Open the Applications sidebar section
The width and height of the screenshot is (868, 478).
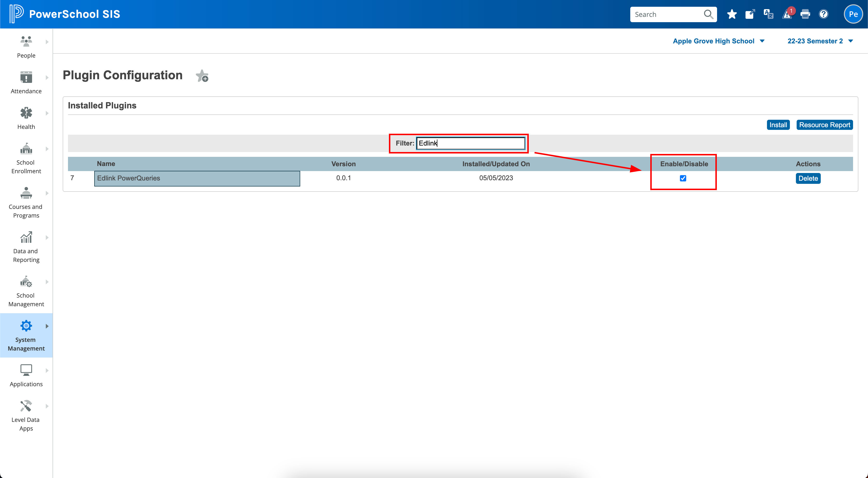point(26,376)
